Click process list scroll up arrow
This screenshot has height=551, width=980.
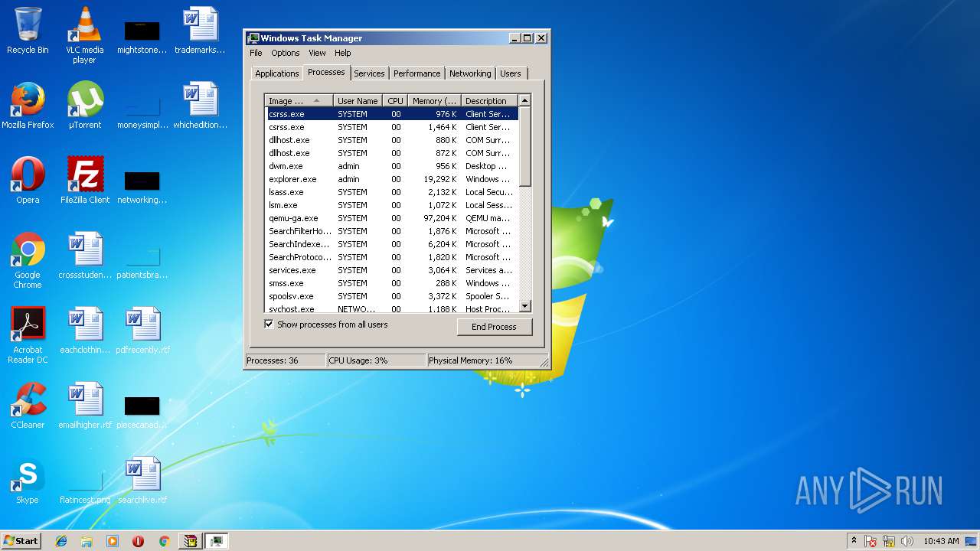click(x=524, y=100)
